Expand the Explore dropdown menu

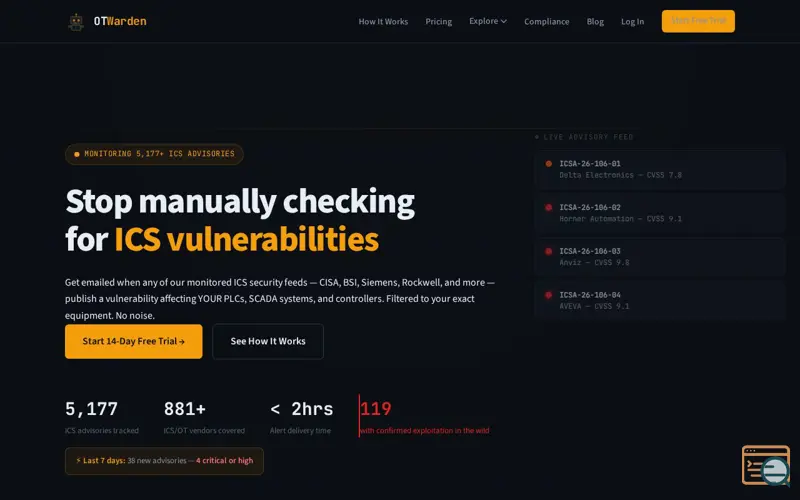(x=488, y=21)
